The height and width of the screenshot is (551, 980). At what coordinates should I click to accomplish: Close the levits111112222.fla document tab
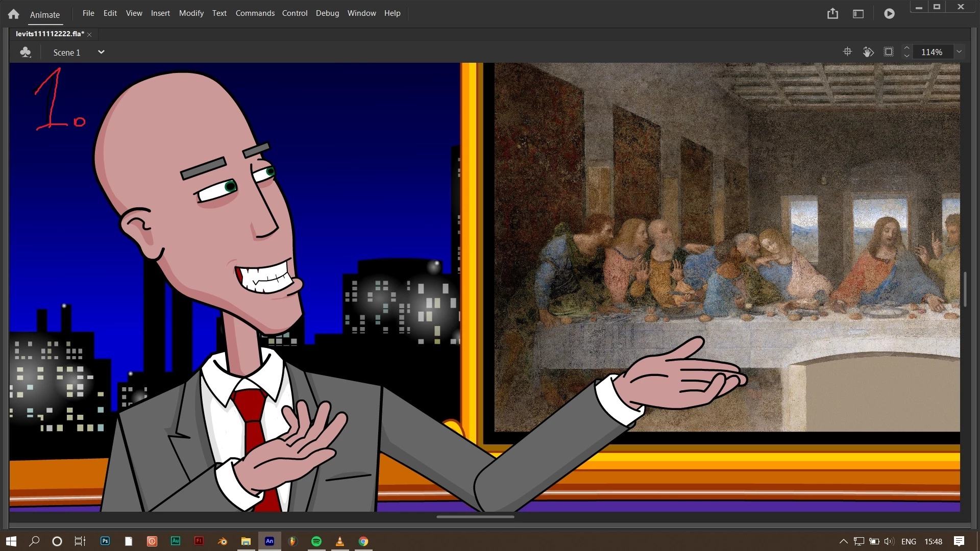(89, 34)
